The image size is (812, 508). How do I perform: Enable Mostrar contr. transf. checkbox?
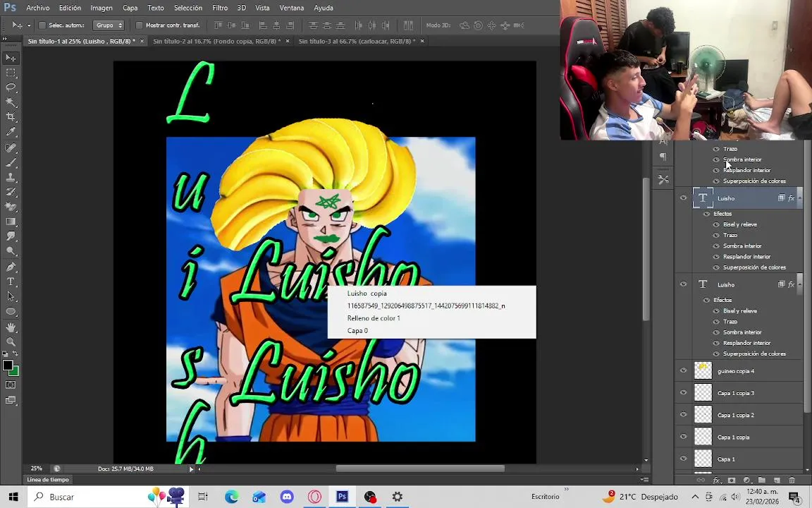139,25
